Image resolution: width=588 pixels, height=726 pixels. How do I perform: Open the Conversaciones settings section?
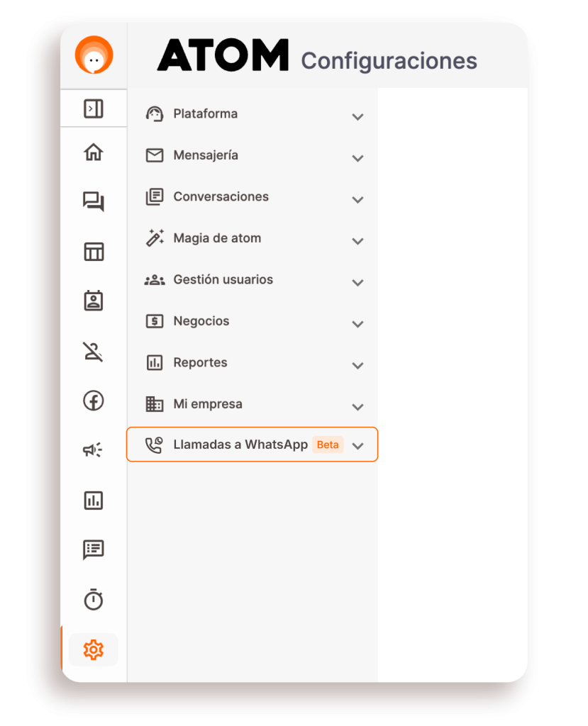[253, 197]
